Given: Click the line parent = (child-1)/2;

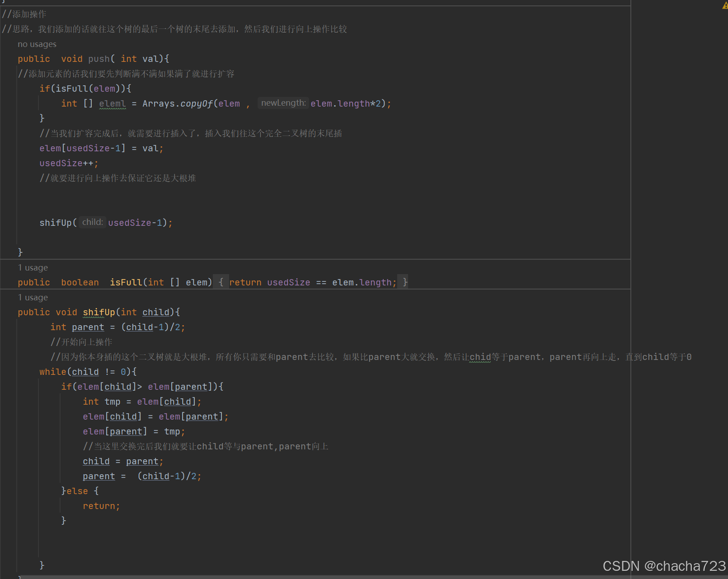Looking at the screenshot, I should coord(142,476).
